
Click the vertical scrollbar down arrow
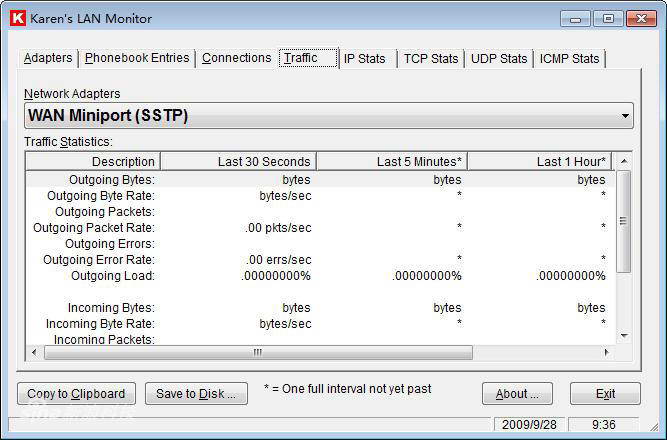coord(624,336)
